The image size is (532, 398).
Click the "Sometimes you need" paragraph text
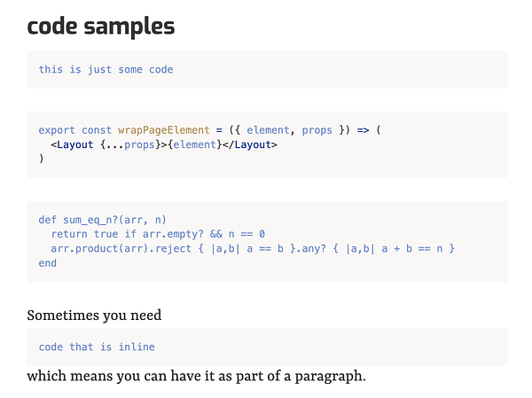94,315
